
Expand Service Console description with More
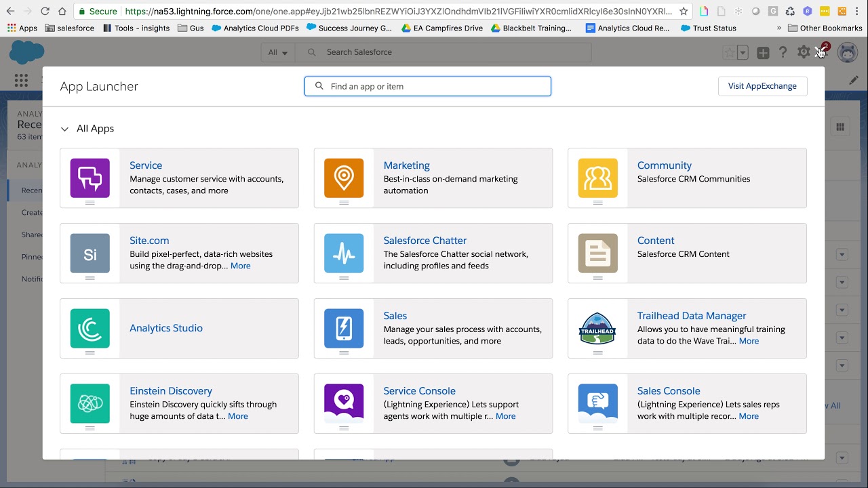pos(506,416)
